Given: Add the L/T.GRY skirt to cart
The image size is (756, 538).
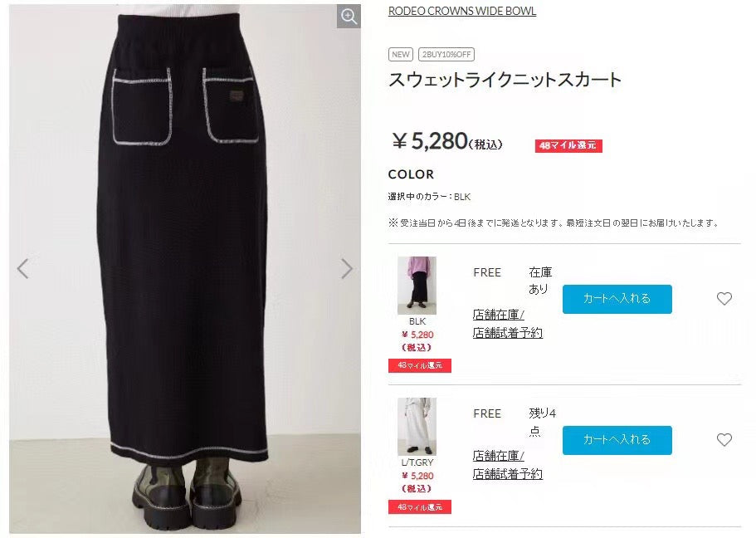Looking at the screenshot, I should [x=617, y=440].
